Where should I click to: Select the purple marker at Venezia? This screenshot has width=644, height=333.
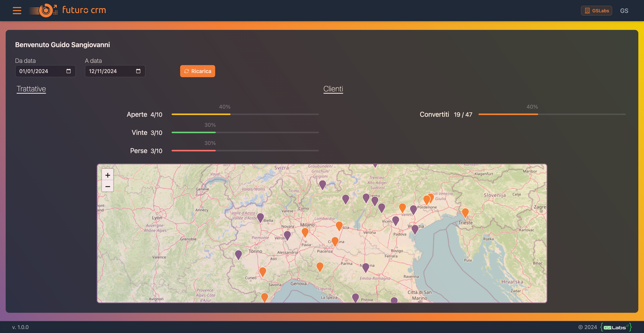tap(415, 230)
